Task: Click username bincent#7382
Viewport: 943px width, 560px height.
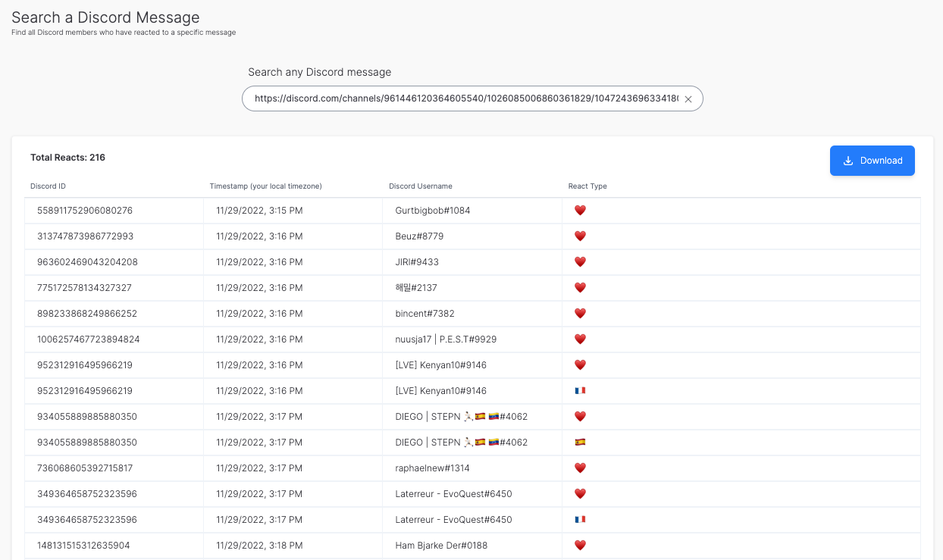Action: (x=425, y=314)
